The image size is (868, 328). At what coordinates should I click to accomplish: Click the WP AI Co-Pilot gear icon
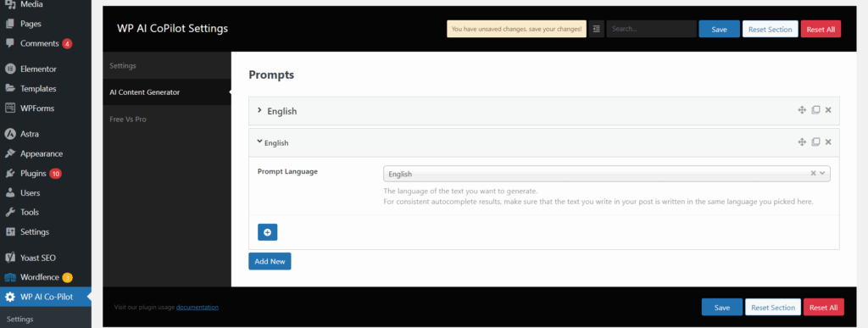(x=10, y=297)
